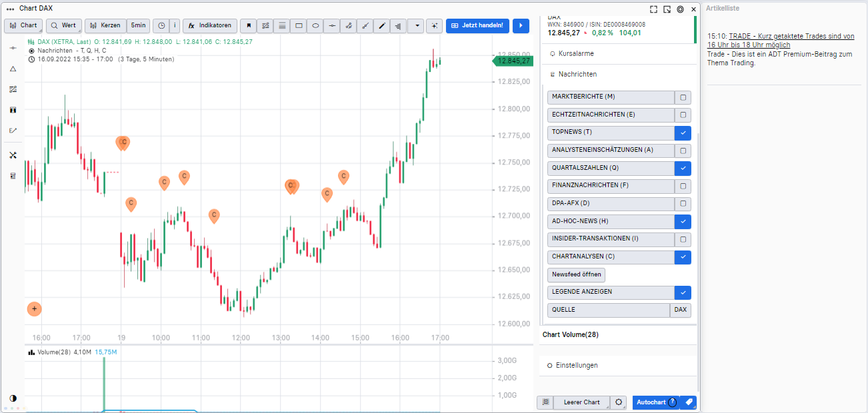
Task: Click the blue tag icon beside Autochart
Action: click(689, 402)
